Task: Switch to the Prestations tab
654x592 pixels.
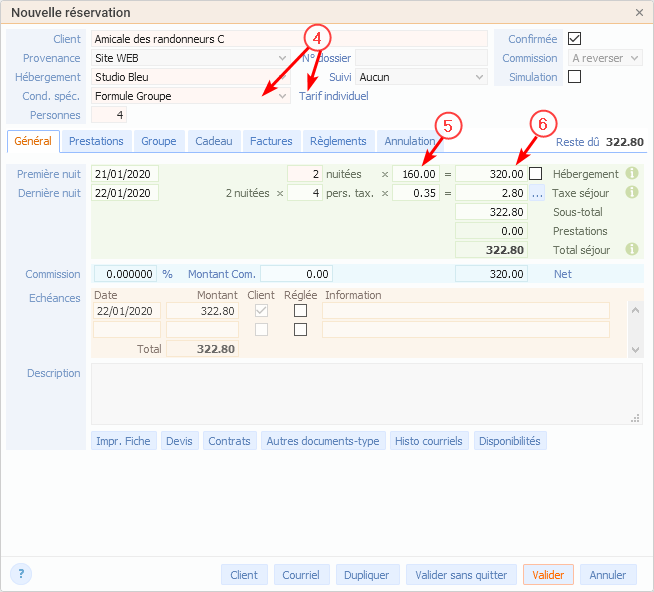Action: click(97, 142)
